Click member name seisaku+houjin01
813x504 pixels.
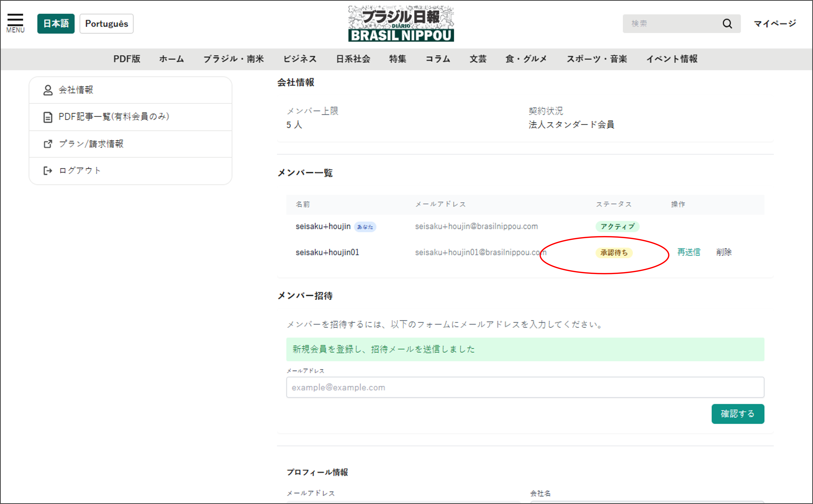(x=327, y=253)
